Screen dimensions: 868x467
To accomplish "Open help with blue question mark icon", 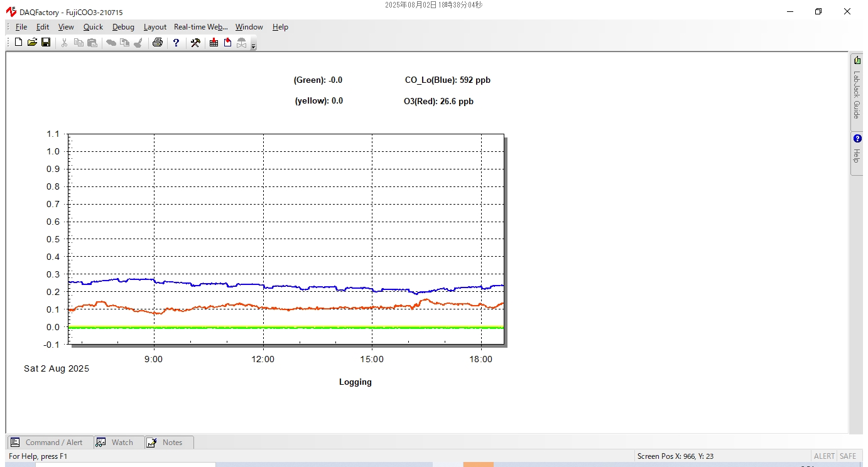I will [x=176, y=42].
